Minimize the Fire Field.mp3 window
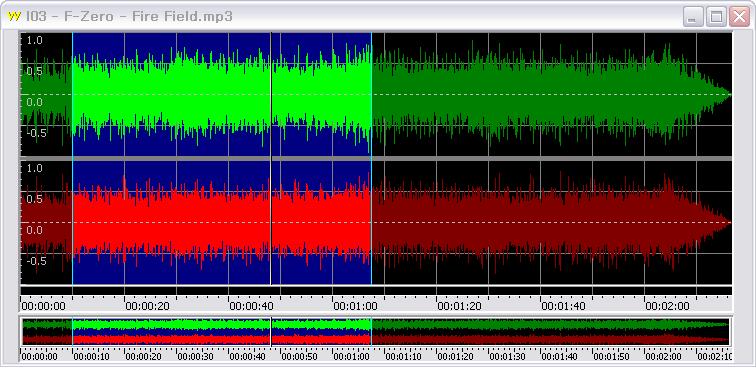The image size is (756, 367). click(693, 17)
